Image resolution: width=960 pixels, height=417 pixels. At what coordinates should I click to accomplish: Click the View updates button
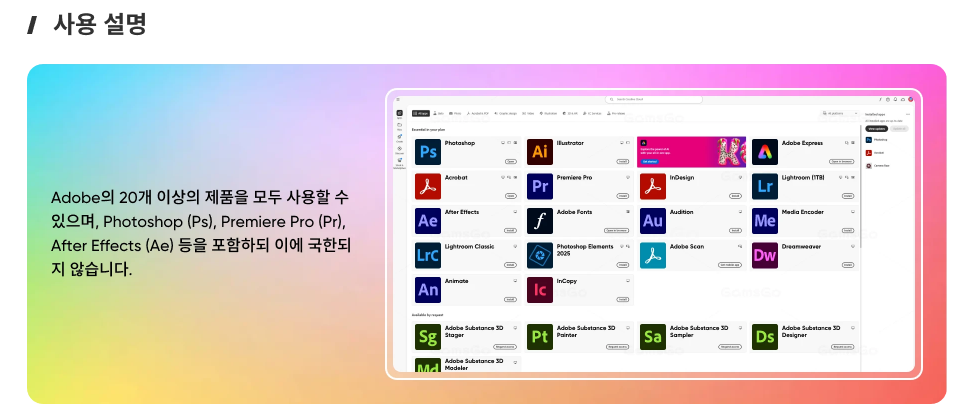point(877,129)
